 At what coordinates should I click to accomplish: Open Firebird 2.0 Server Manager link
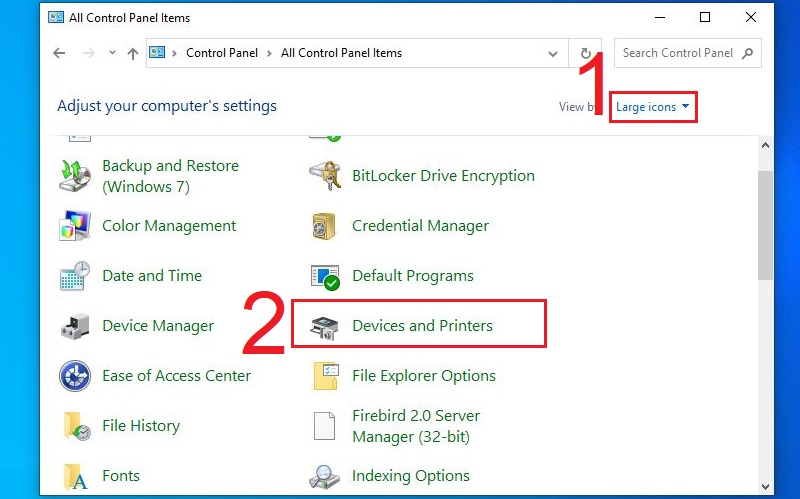point(416,426)
